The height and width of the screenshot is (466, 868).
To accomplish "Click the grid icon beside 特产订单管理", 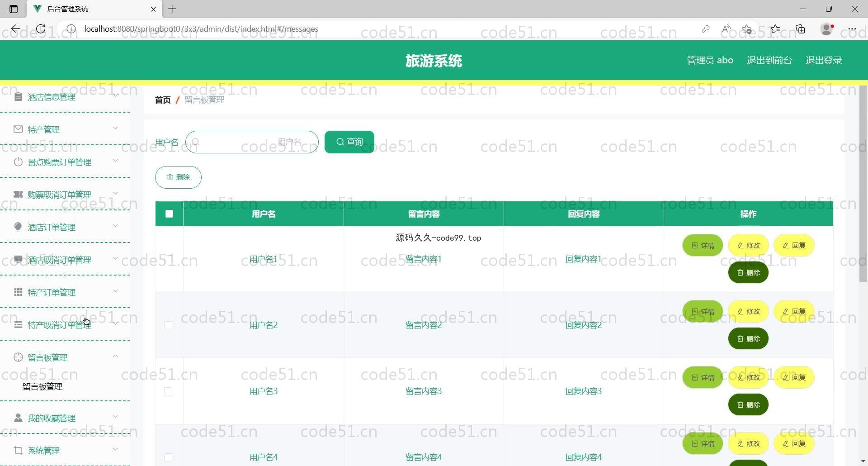I will click(x=18, y=292).
